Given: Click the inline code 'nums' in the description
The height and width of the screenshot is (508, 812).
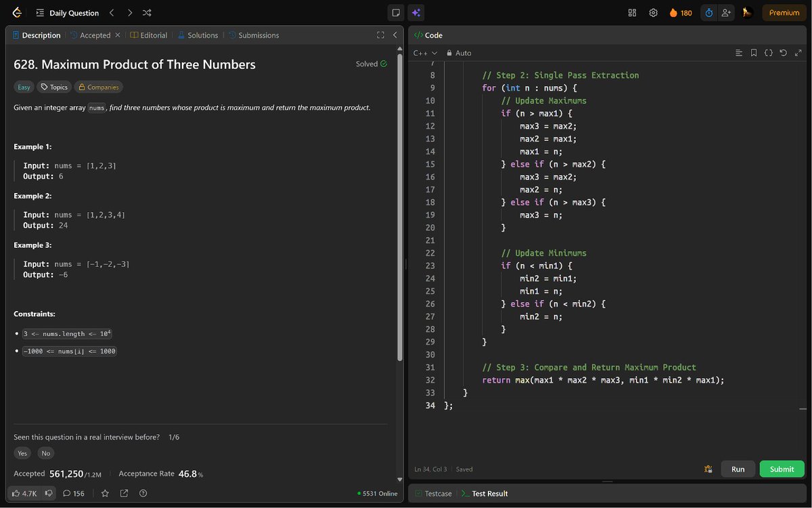Looking at the screenshot, I should 97,108.
